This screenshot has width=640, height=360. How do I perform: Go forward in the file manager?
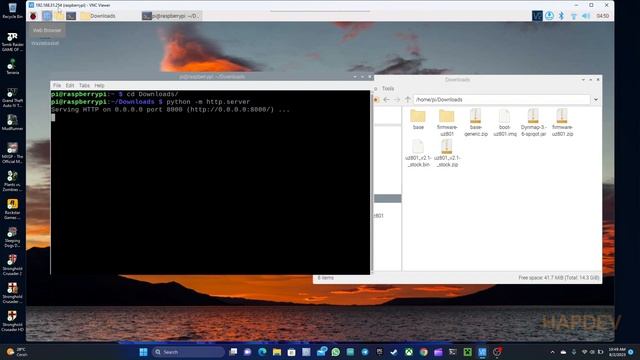coord(397,100)
